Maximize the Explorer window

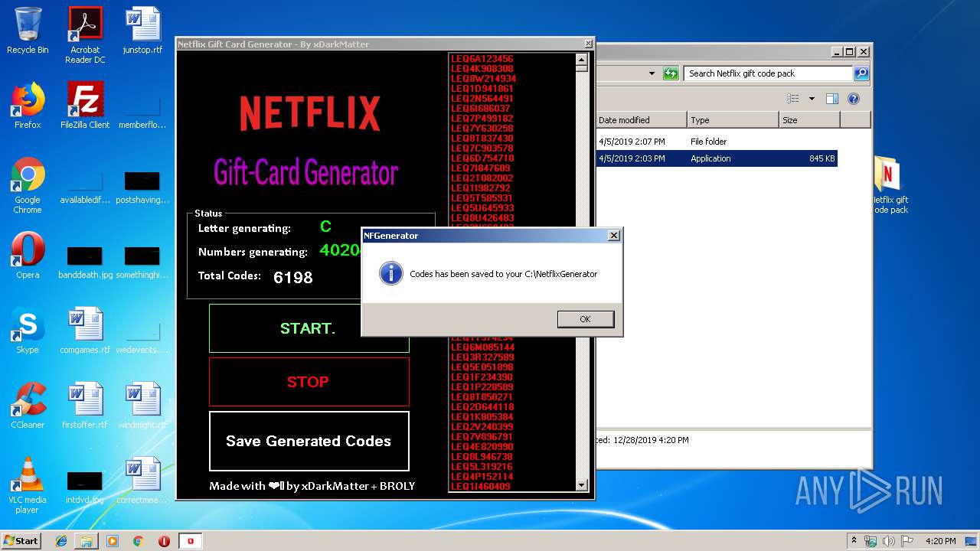(849, 52)
